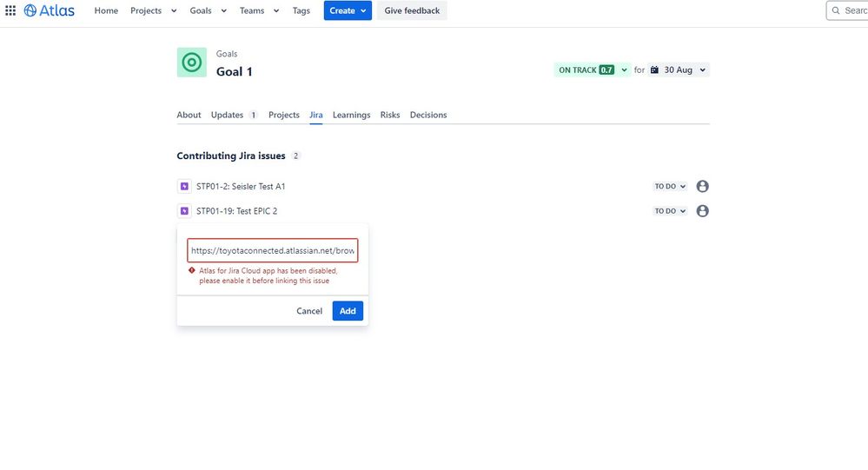Open assignee avatar for STP01-2 row
868x470 pixels.
pyautogui.click(x=703, y=187)
